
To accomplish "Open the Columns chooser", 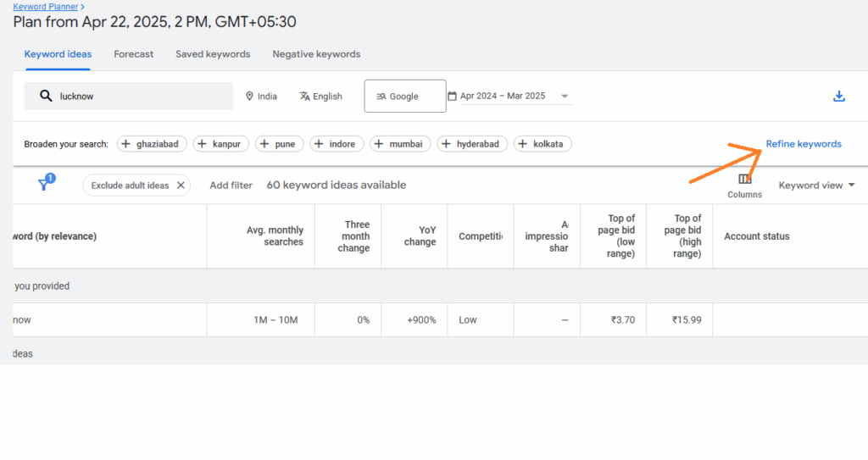I will pos(744,186).
